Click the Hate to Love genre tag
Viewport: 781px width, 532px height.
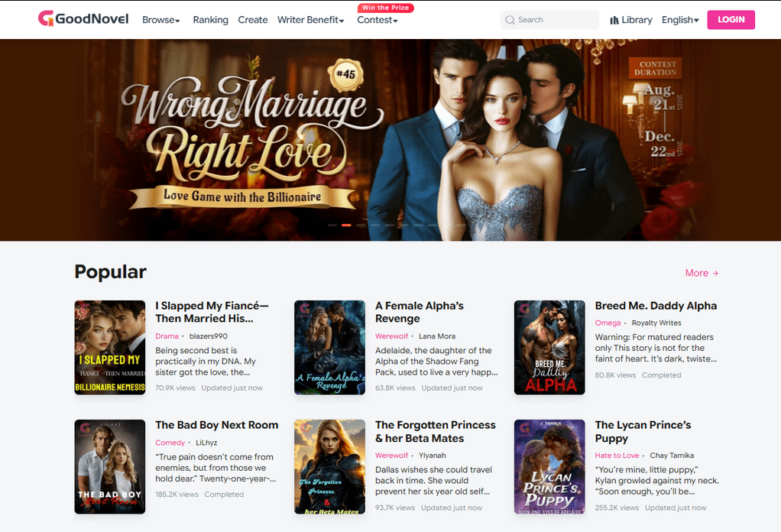click(x=617, y=455)
